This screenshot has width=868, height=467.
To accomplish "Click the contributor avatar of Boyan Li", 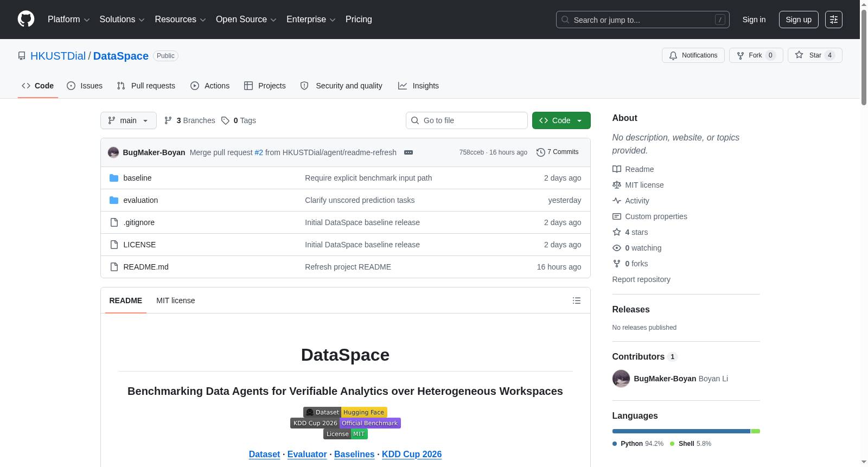I will 621,379.
